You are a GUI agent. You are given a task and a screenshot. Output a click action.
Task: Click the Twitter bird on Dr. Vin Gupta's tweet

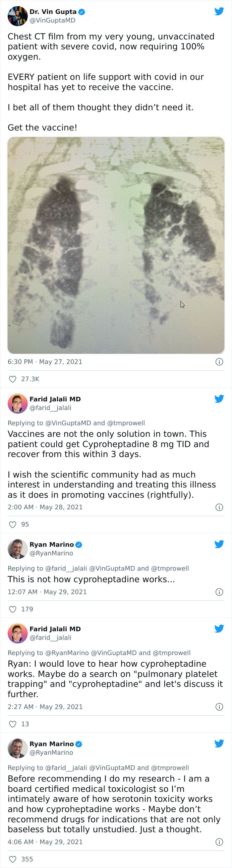point(219,11)
